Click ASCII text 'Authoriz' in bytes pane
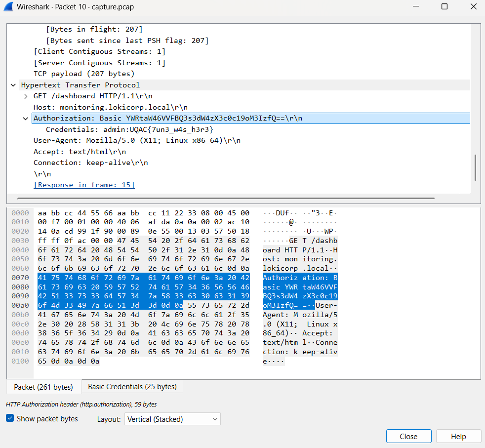The width and height of the screenshot is (485, 448). pyautogui.click(x=280, y=278)
